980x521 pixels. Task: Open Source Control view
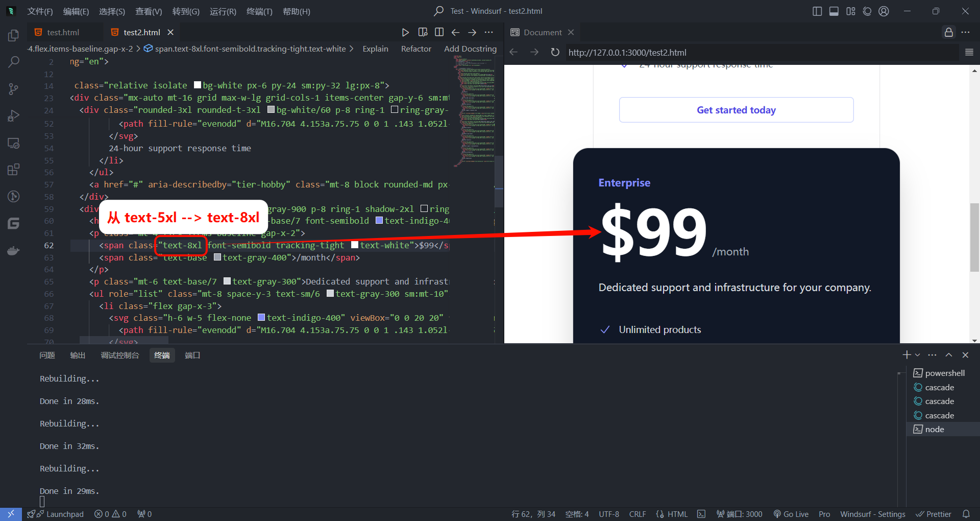14,89
